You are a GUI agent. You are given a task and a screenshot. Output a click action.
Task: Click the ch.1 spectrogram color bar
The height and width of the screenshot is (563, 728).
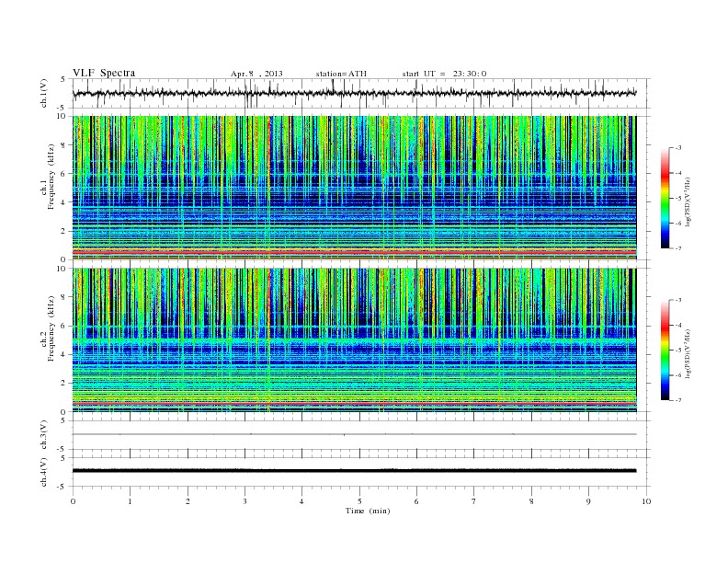click(665, 199)
